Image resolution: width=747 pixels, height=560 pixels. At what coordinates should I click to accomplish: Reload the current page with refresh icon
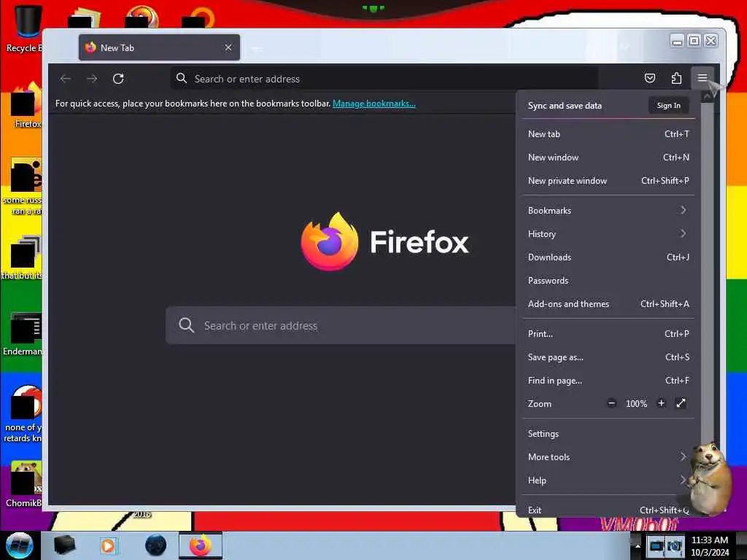(x=118, y=79)
